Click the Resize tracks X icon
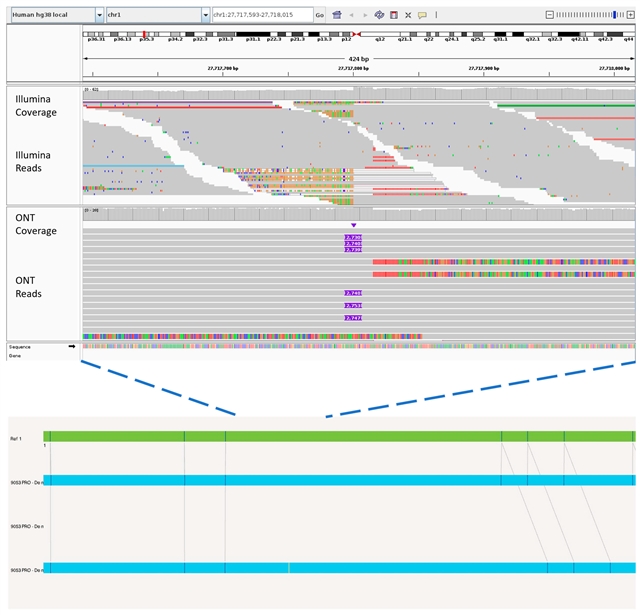 tap(408, 16)
